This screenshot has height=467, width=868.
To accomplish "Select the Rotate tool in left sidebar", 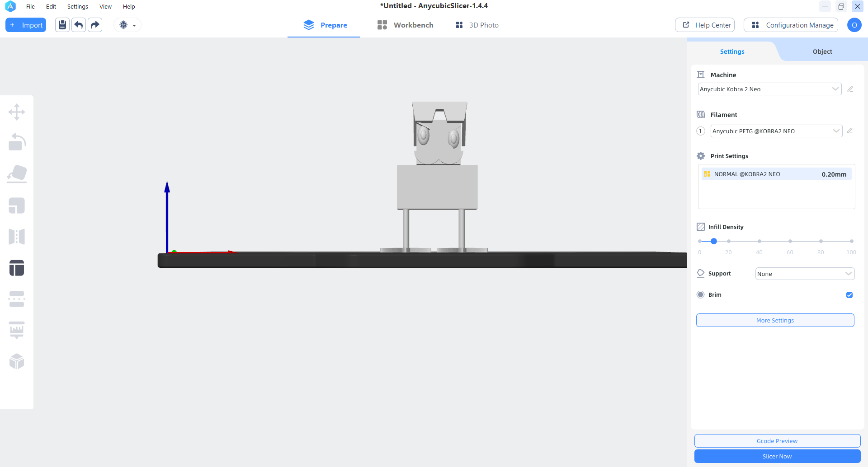I will tap(17, 142).
